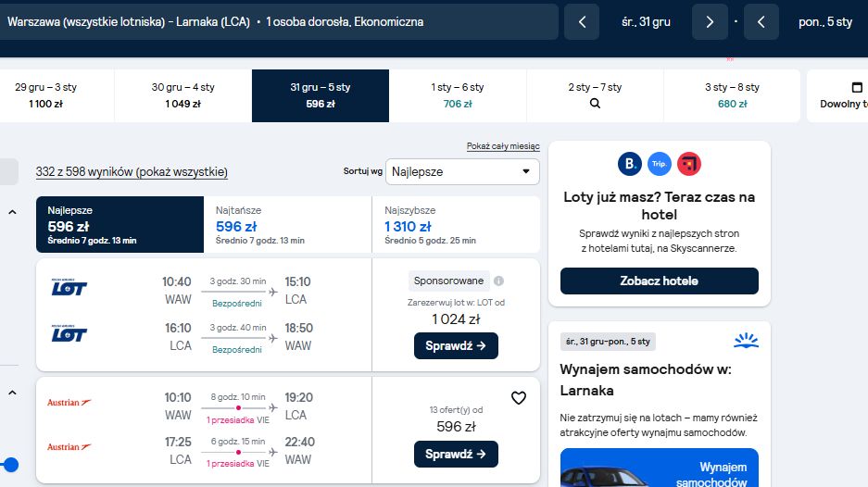The image size is (868, 487).
Task: Save Austrian flight with heart icon
Action: (519, 398)
